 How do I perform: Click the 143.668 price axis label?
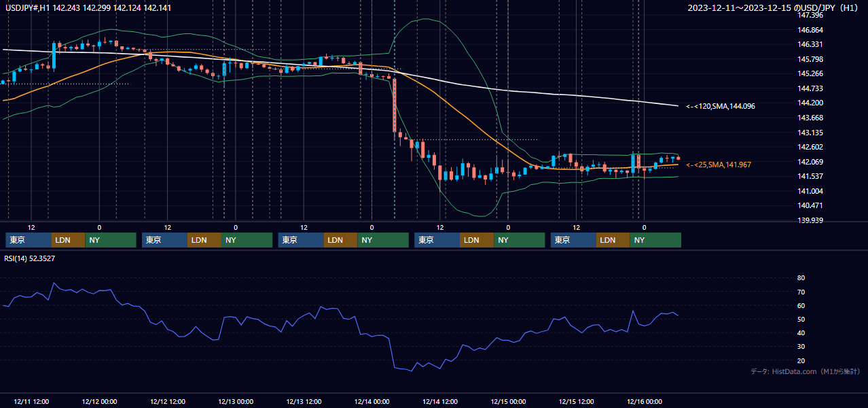[810, 118]
